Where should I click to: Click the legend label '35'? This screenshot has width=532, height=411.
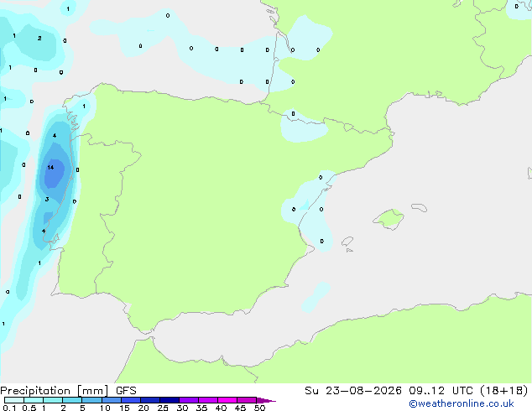point(201,408)
